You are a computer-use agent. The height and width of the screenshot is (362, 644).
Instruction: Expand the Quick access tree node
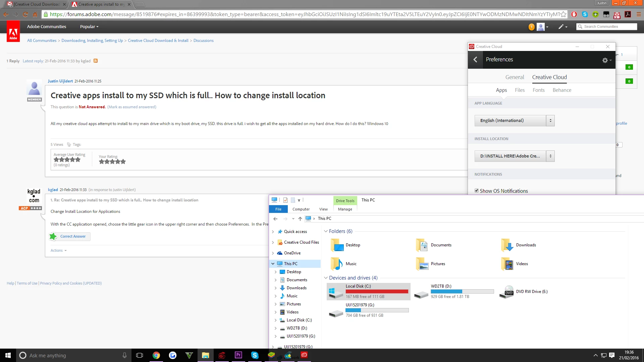tap(273, 232)
